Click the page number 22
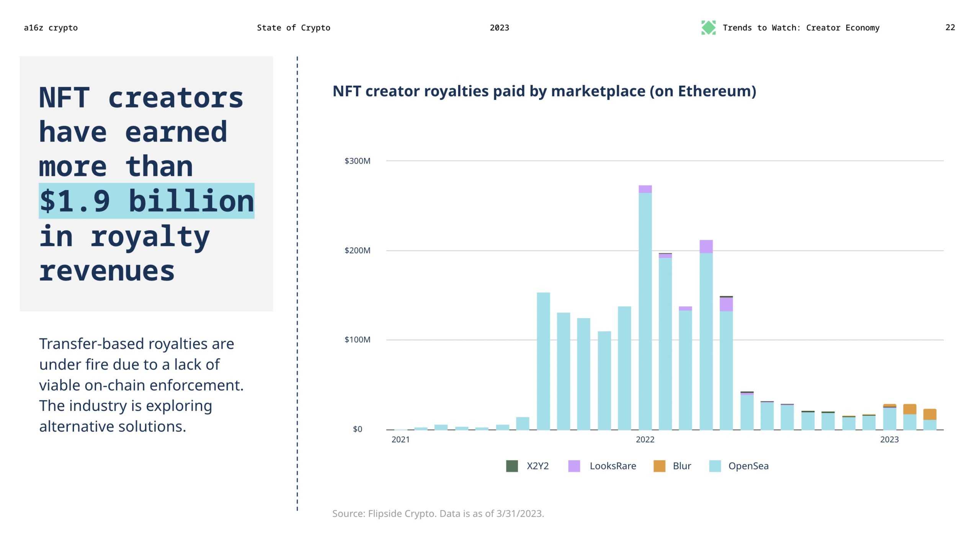 coord(950,28)
